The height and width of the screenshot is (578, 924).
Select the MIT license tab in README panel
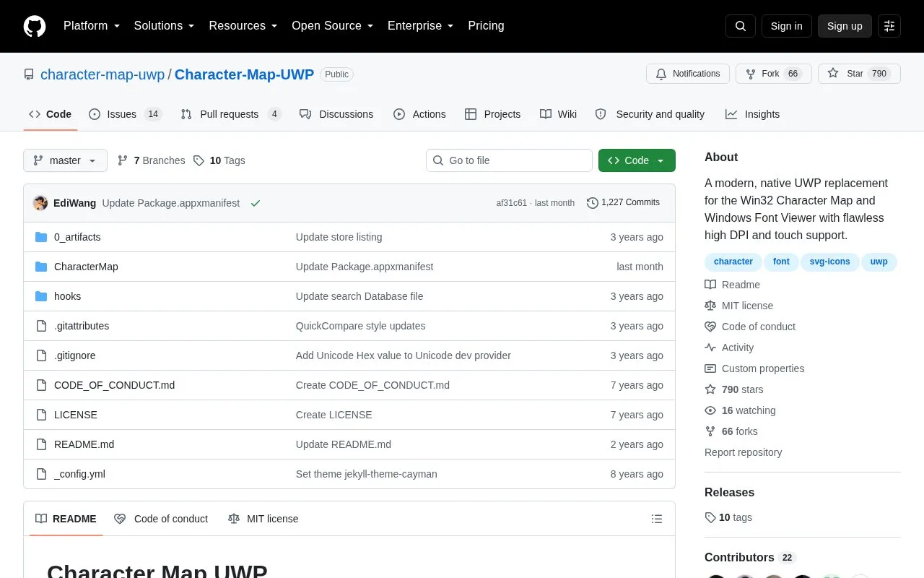point(263,519)
